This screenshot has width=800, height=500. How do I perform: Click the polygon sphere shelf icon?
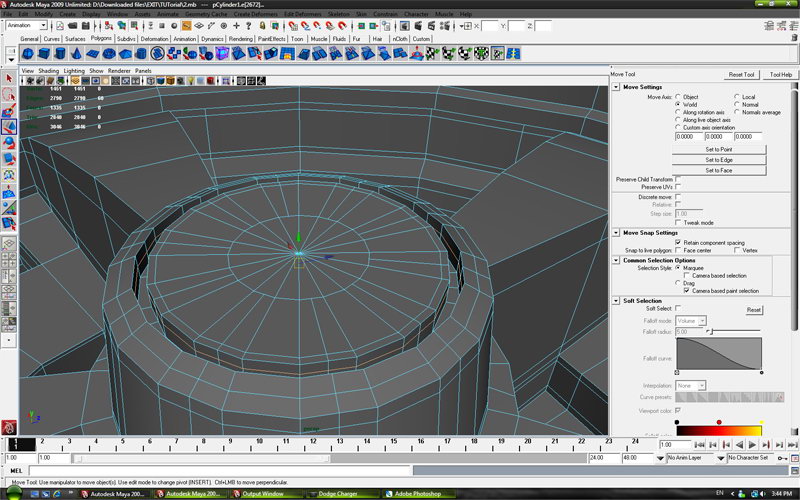click(x=29, y=54)
